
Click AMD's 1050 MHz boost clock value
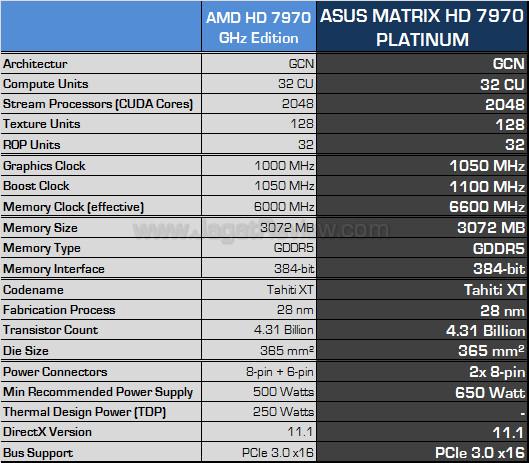(x=284, y=186)
